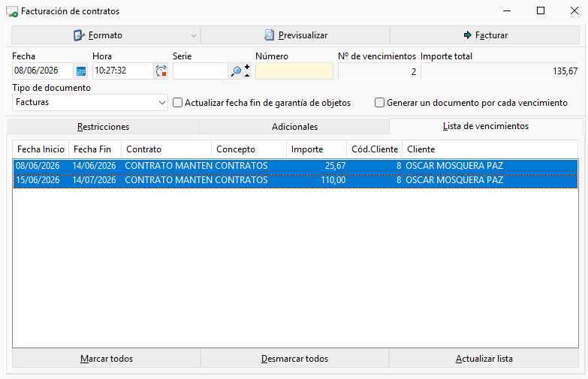The image size is (588, 379).
Task: Check Generar un documento por cada vencimiento
Action: pyautogui.click(x=379, y=102)
